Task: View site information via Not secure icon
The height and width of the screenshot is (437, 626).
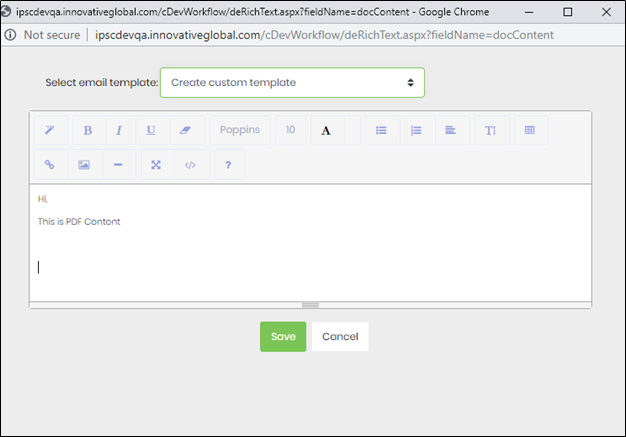Action: [x=10, y=35]
